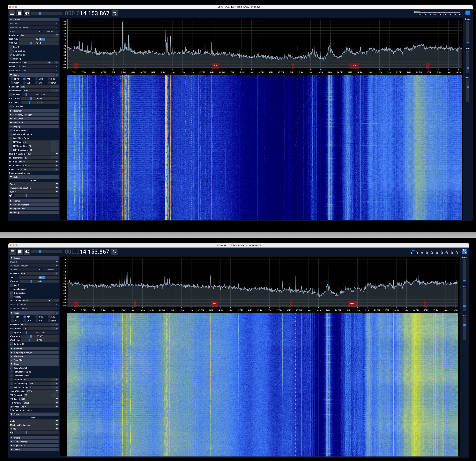
Task: Expand Rigctl Server section in bottom window
Action: [34, 445]
